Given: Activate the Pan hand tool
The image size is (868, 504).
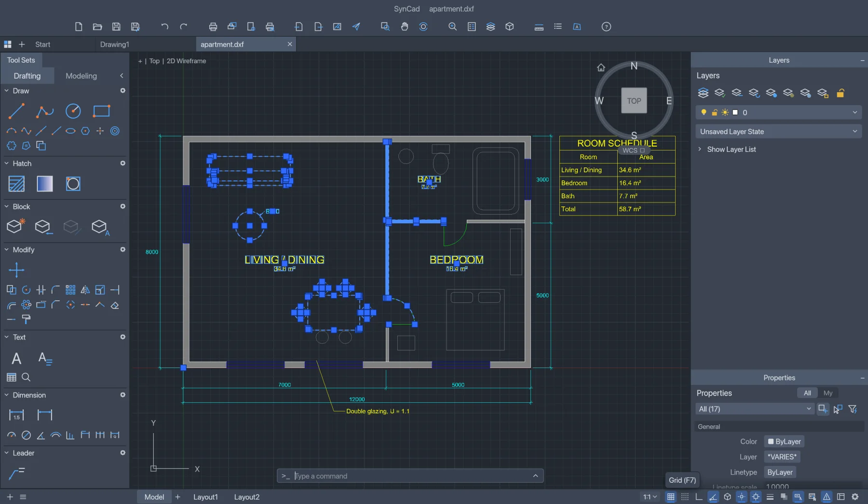Looking at the screenshot, I should tap(405, 27).
